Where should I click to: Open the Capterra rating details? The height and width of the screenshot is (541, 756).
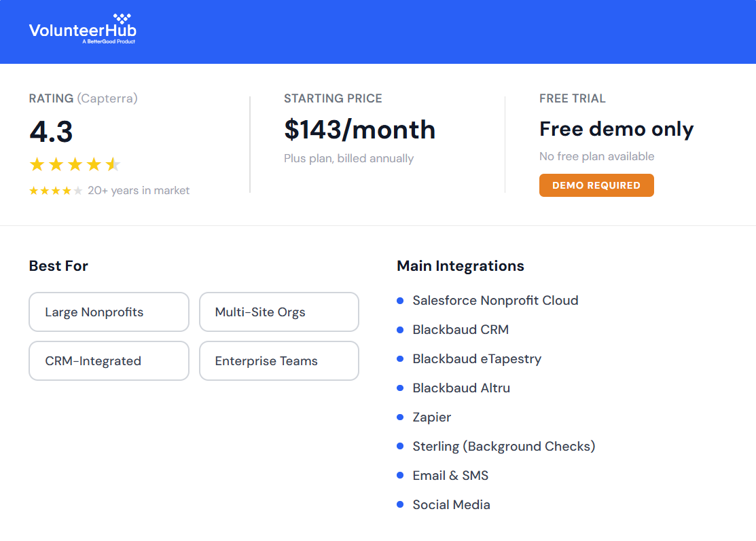[82, 98]
